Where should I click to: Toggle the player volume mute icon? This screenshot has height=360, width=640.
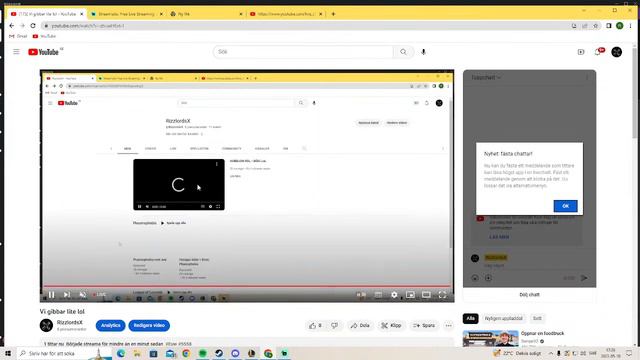83,294
